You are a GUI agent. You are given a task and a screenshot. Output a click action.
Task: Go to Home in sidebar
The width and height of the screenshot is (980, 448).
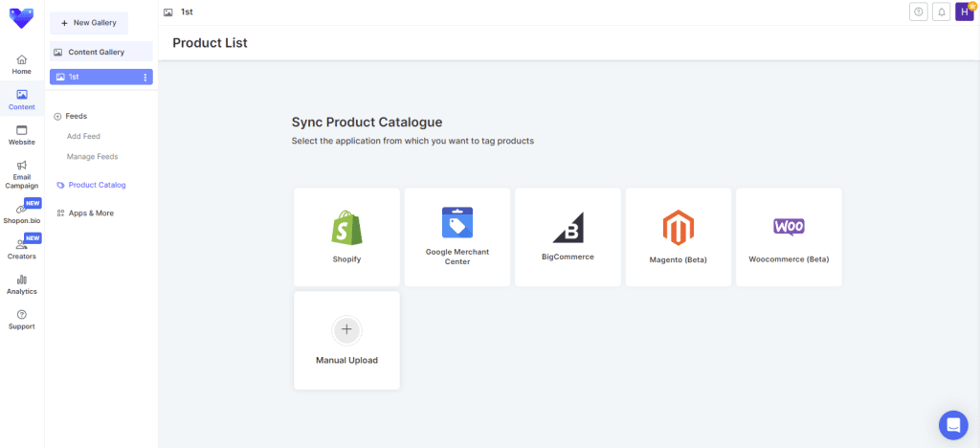click(x=21, y=64)
